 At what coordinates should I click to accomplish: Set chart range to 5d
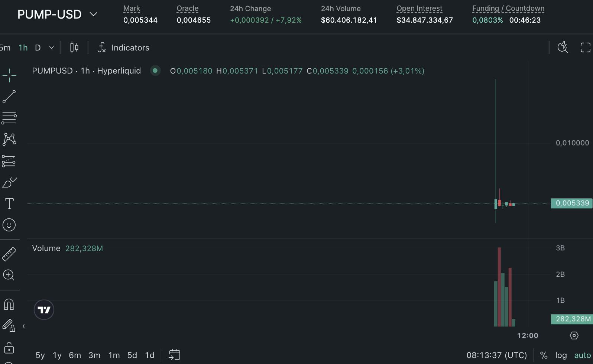point(132,355)
